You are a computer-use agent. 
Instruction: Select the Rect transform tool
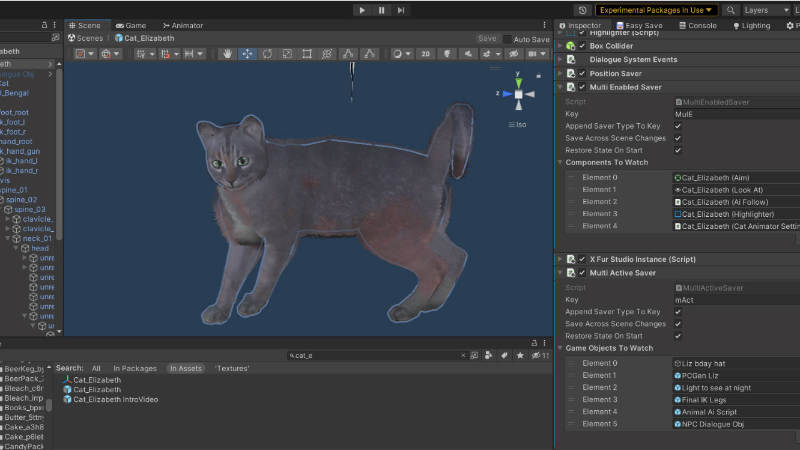(x=307, y=54)
